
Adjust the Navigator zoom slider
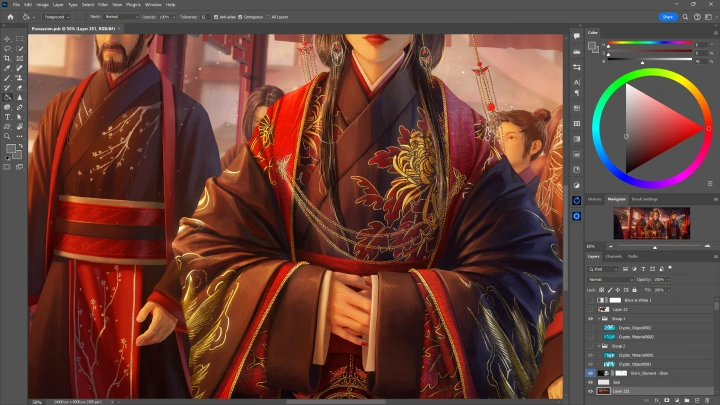tap(655, 247)
